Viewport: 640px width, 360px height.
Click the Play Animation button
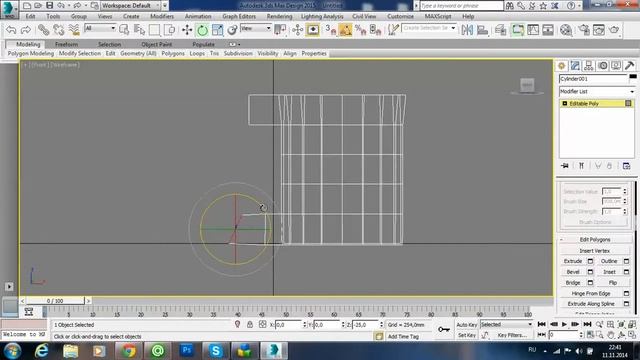(564, 324)
